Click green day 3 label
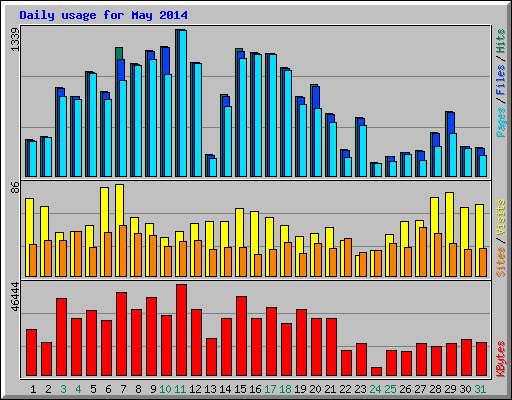The width and height of the screenshot is (512, 400). click(63, 389)
